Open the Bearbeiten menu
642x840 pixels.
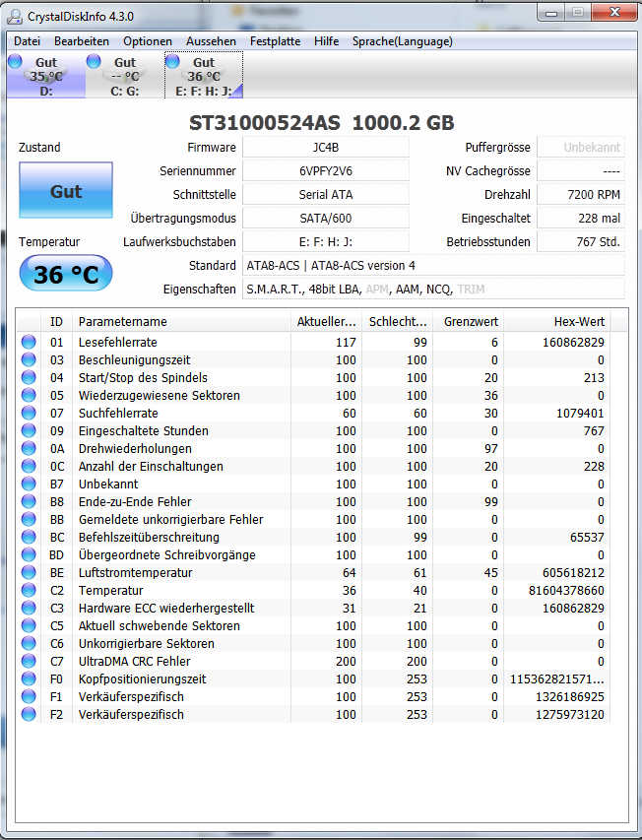82,41
